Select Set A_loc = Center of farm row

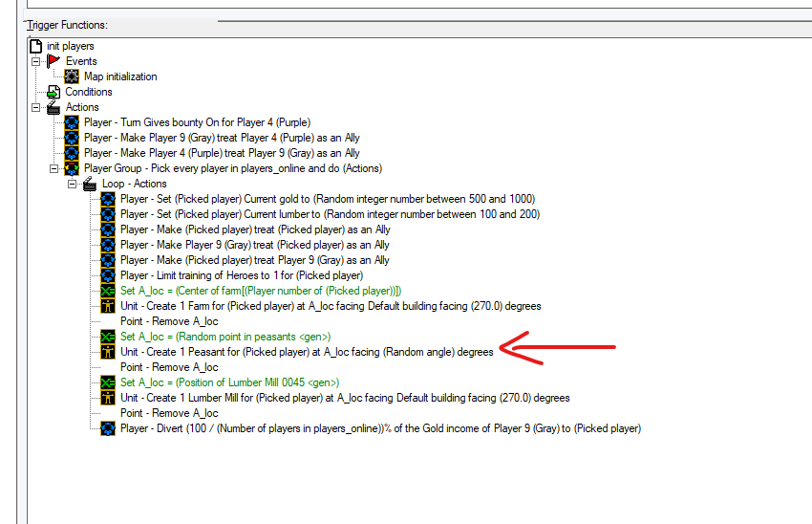(261, 291)
